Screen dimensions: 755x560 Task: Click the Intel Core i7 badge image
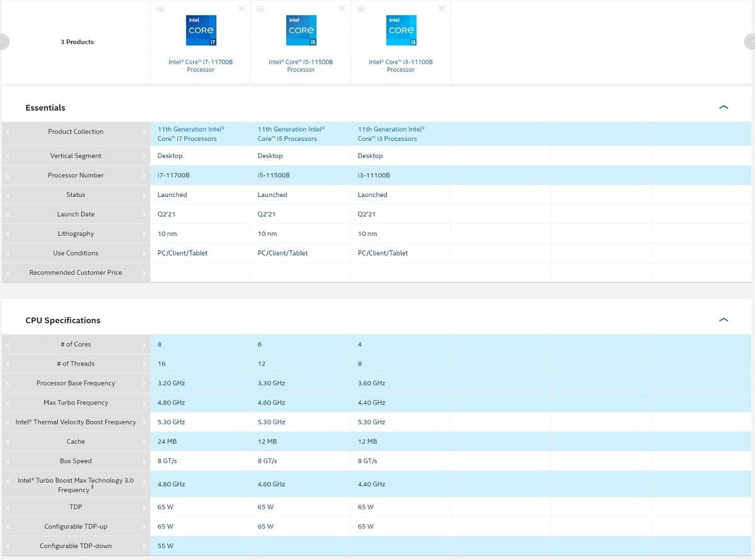click(x=201, y=30)
